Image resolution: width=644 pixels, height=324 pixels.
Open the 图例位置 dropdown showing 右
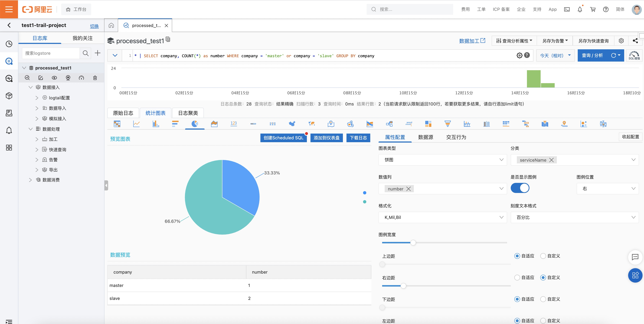point(607,189)
